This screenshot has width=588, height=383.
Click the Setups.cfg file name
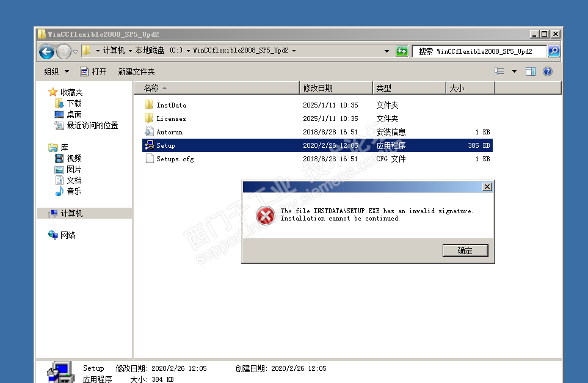[x=175, y=159]
